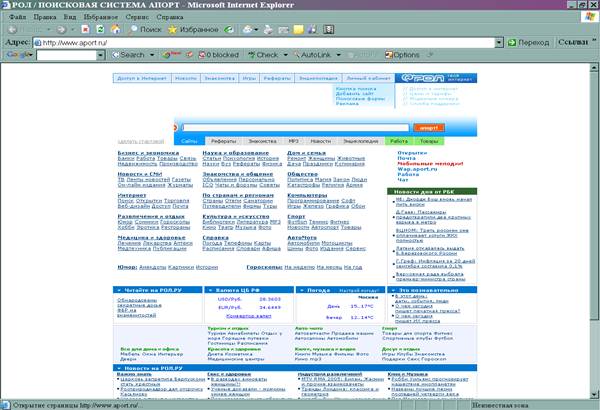Click the rightmost toolbar icon after Messenger
Screen dimensions: 600x410
[x=328, y=29]
